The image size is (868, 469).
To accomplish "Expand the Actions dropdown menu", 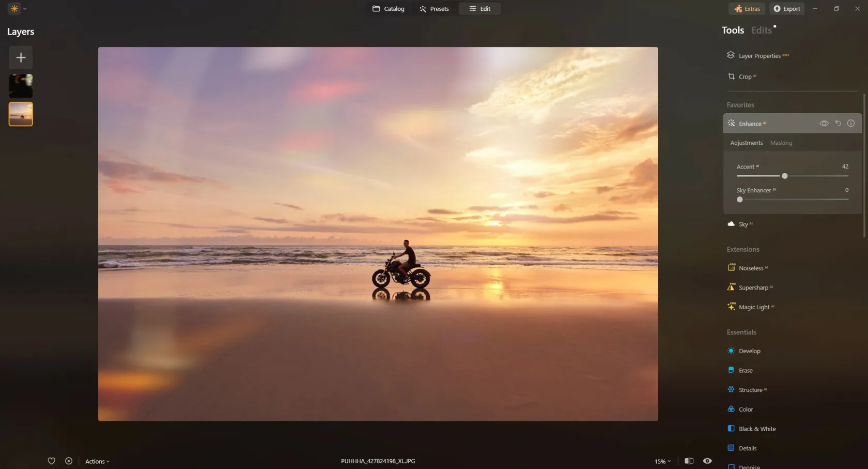I will coord(97,461).
